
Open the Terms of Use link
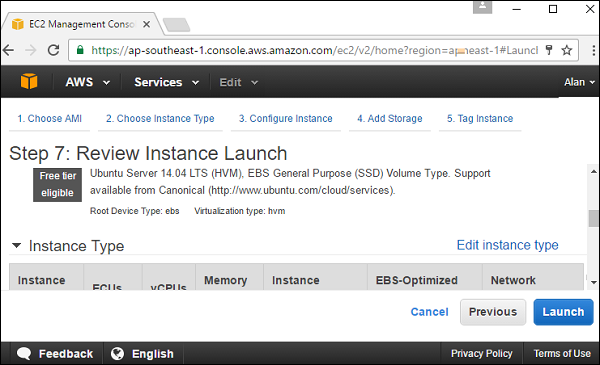pyautogui.click(x=562, y=353)
